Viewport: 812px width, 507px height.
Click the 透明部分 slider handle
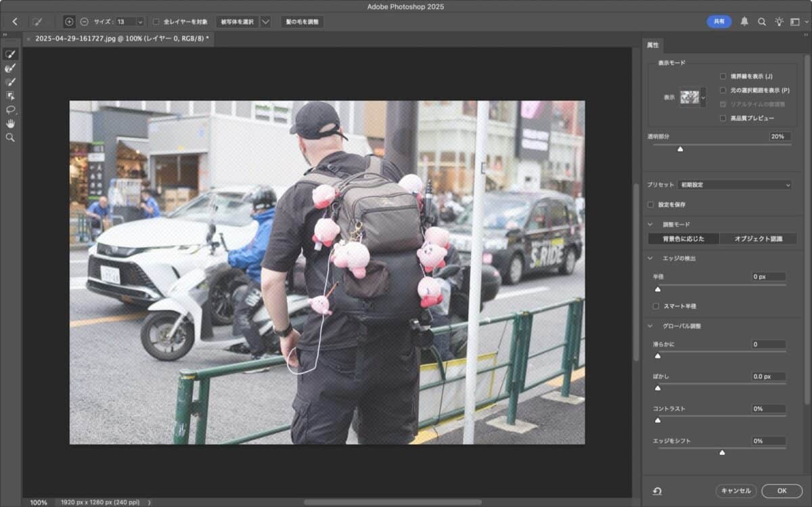click(680, 149)
